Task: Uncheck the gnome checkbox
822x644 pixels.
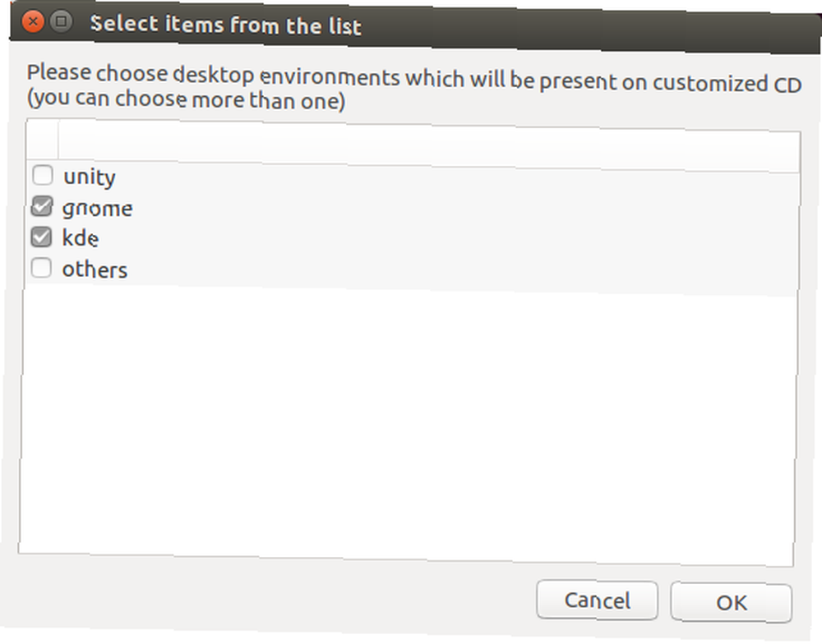Action: pos(42,206)
